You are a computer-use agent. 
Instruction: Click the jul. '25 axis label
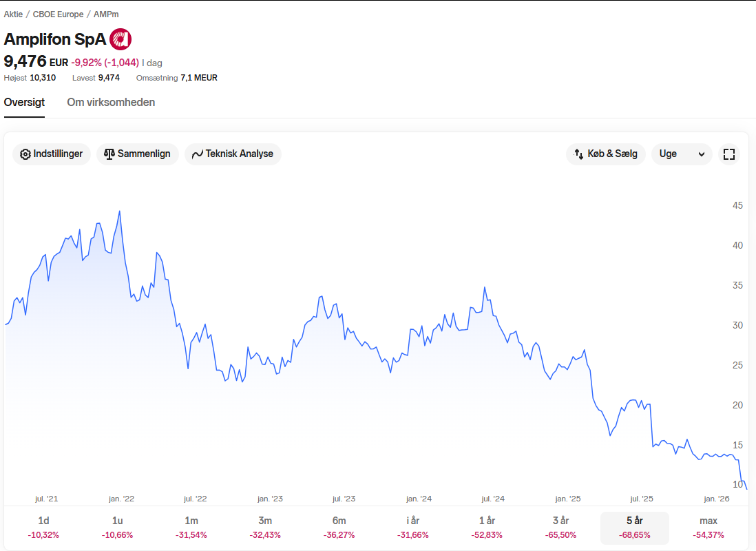pos(642,499)
